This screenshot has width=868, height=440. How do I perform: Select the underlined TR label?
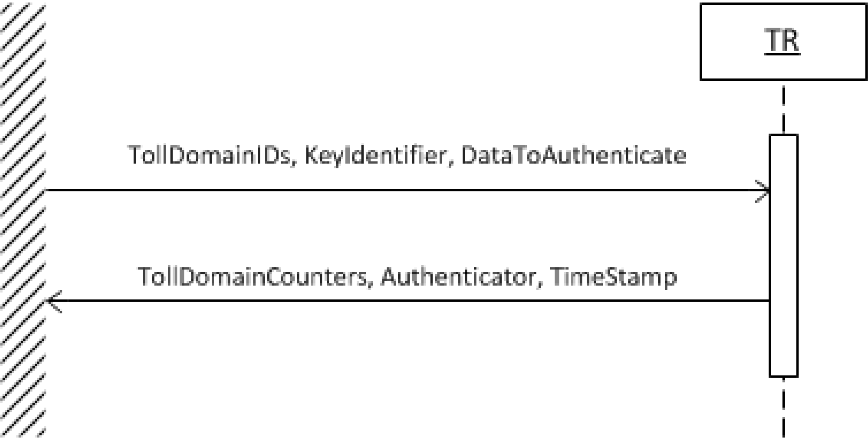pyautogui.click(x=782, y=41)
